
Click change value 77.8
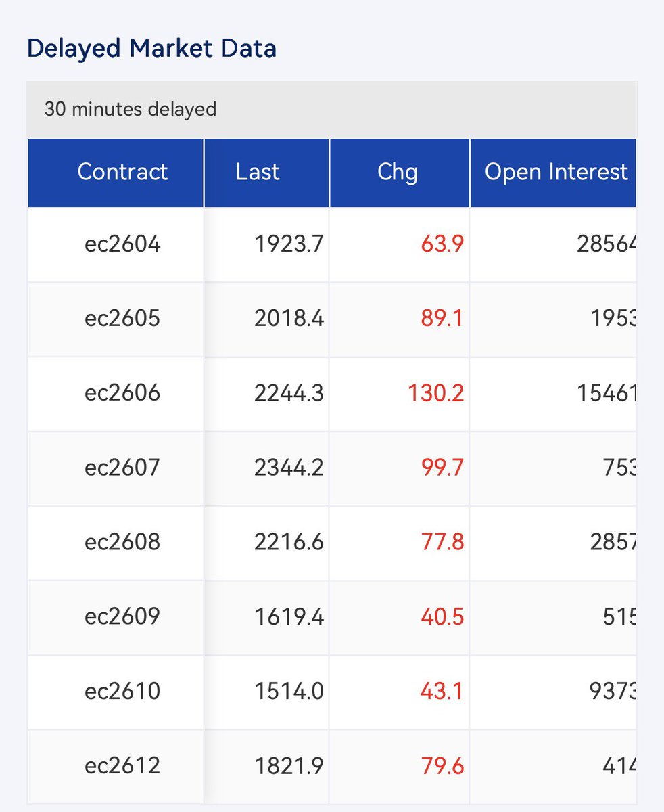point(442,542)
